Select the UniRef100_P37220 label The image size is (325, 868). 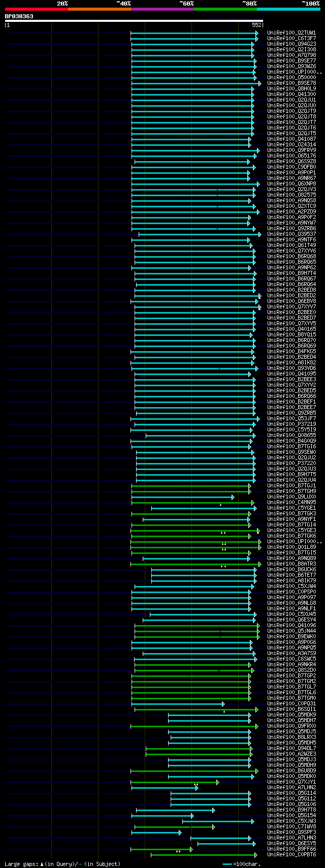pyautogui.click(x=291, y=463)
